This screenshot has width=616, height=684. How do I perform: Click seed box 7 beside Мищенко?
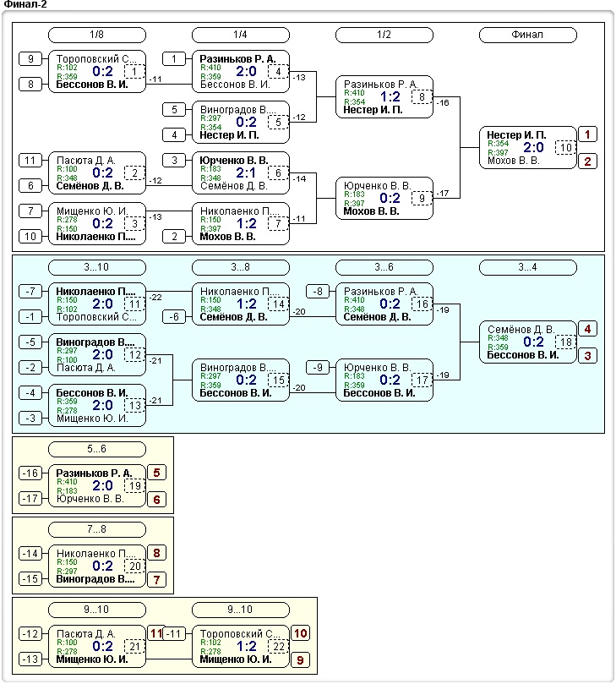[x=30, y=211]
